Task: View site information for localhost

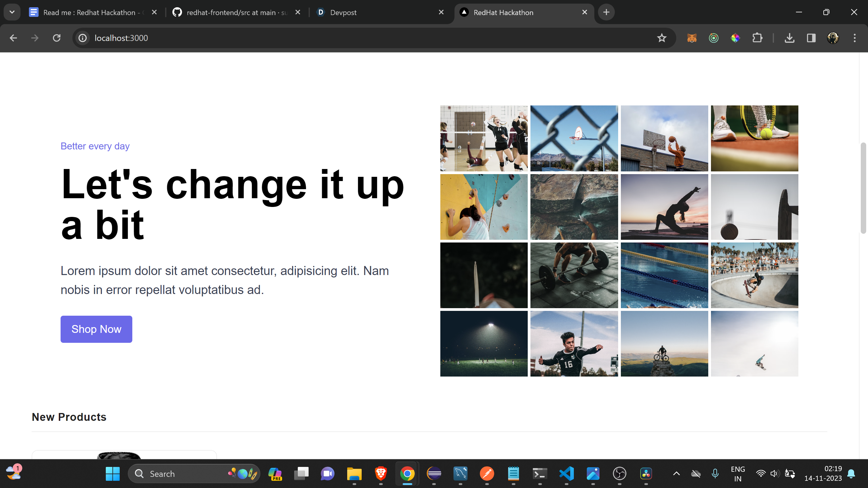Action: (83, 38)
